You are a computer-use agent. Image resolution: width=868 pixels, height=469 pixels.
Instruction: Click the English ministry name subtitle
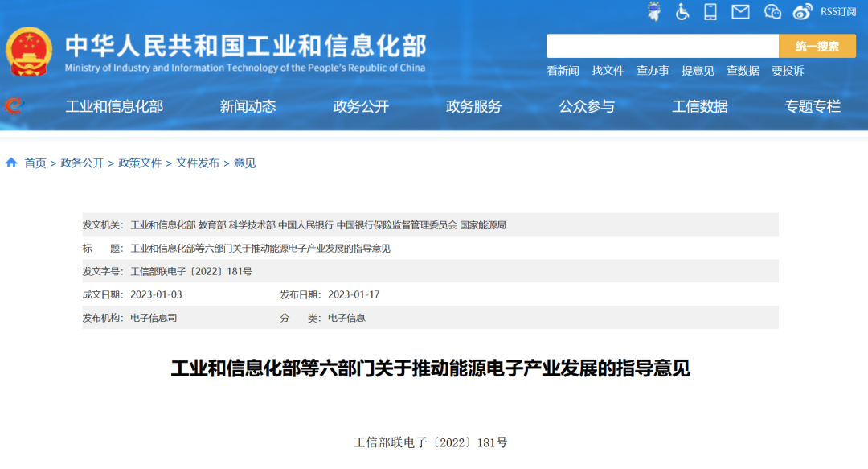[x=244, y=68]
